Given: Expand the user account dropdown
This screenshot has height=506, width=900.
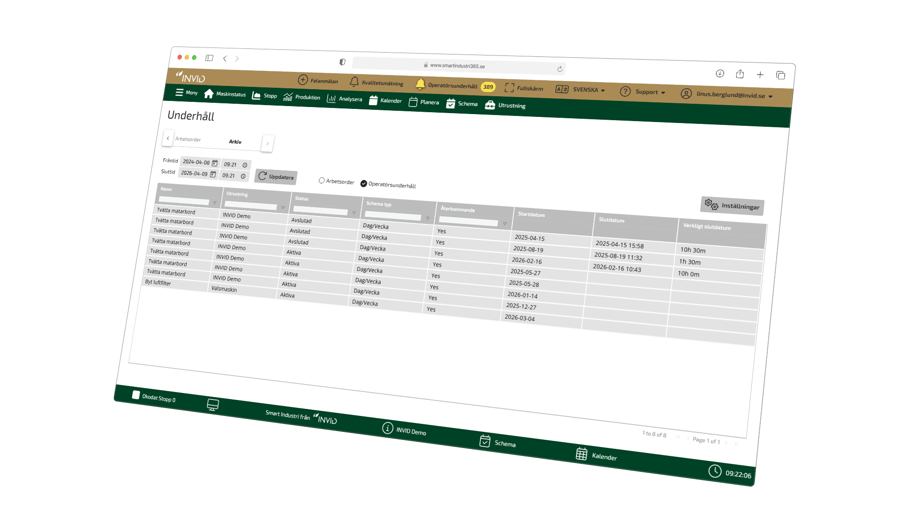Looking at the screenshot, I should (727, 95).
